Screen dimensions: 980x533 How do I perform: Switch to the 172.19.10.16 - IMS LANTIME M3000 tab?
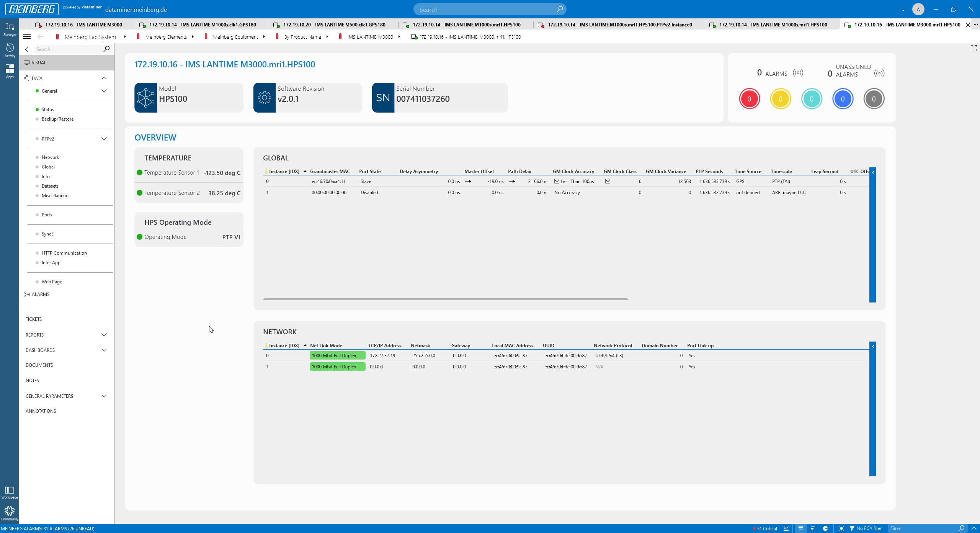coord(83,25)
